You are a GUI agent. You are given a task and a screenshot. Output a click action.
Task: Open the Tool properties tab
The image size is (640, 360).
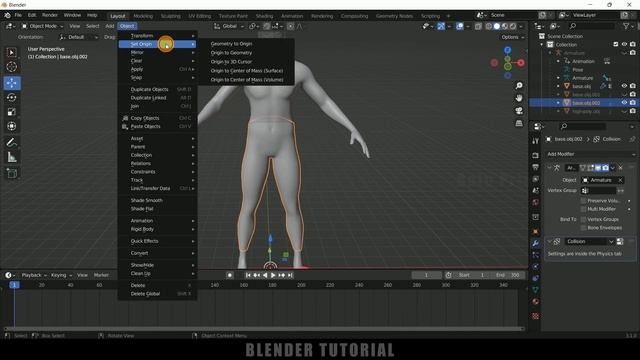click(x=536, y=141)
